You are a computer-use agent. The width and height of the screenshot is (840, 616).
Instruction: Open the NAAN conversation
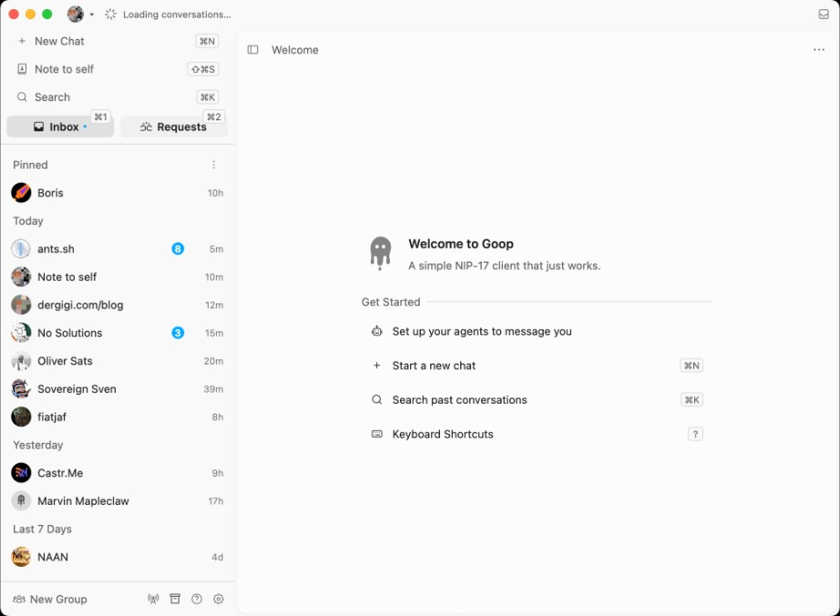tap(118, 557)
